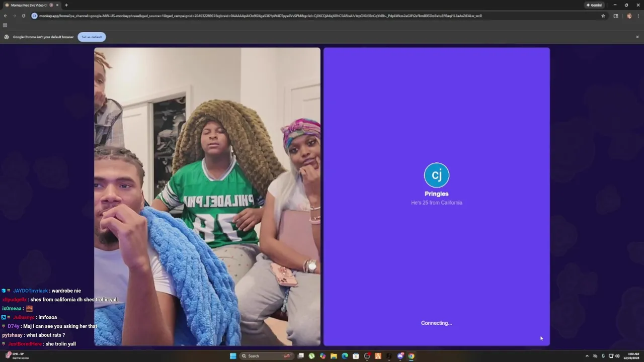Click the Pringles username
Viewport: 644px width, 362px height.
pyautogui.click(x=437, y=194)
